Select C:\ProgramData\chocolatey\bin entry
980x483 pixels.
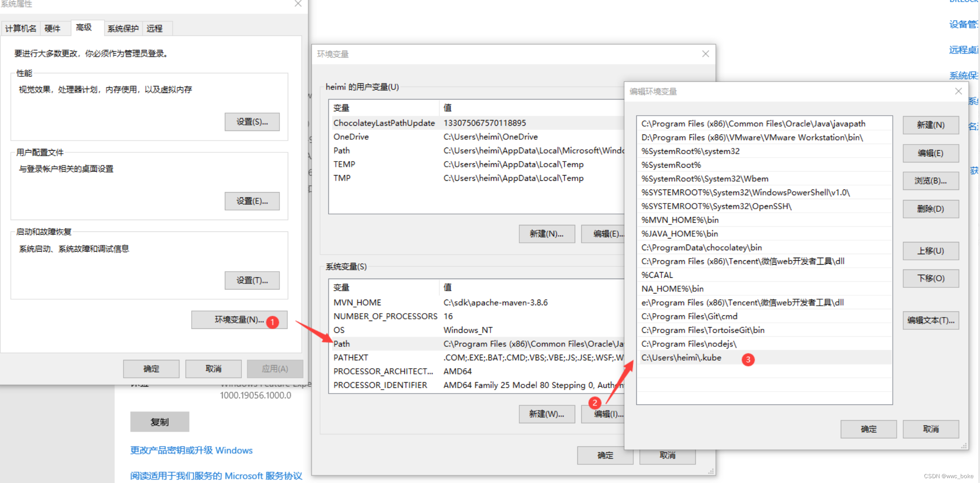[764, 248]
